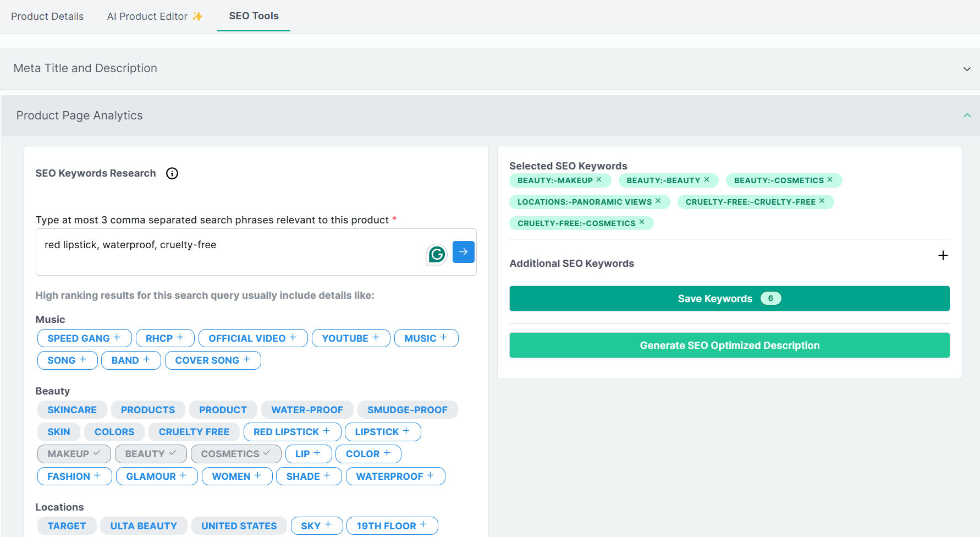Deselect the BEAUTY keyword chip

point(151,453)
